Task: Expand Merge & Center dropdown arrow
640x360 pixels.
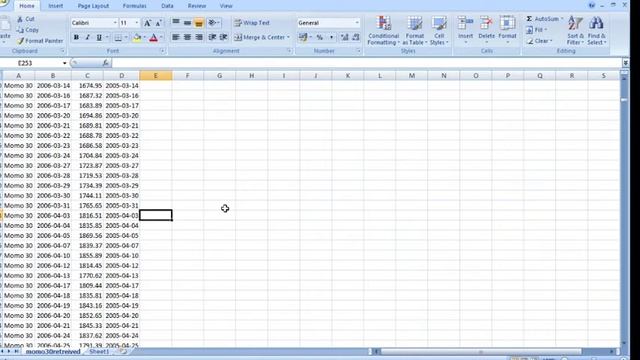Action: [x=288, y=37]
